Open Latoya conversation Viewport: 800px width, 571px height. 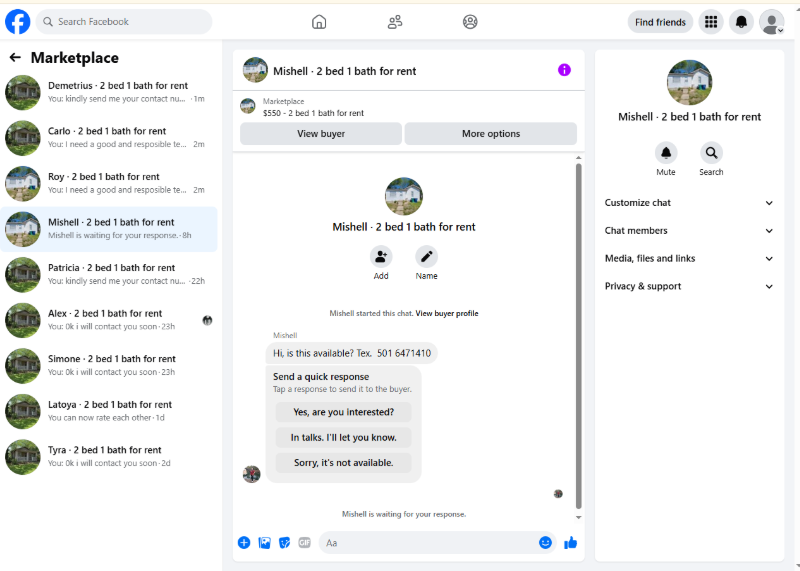109,411
